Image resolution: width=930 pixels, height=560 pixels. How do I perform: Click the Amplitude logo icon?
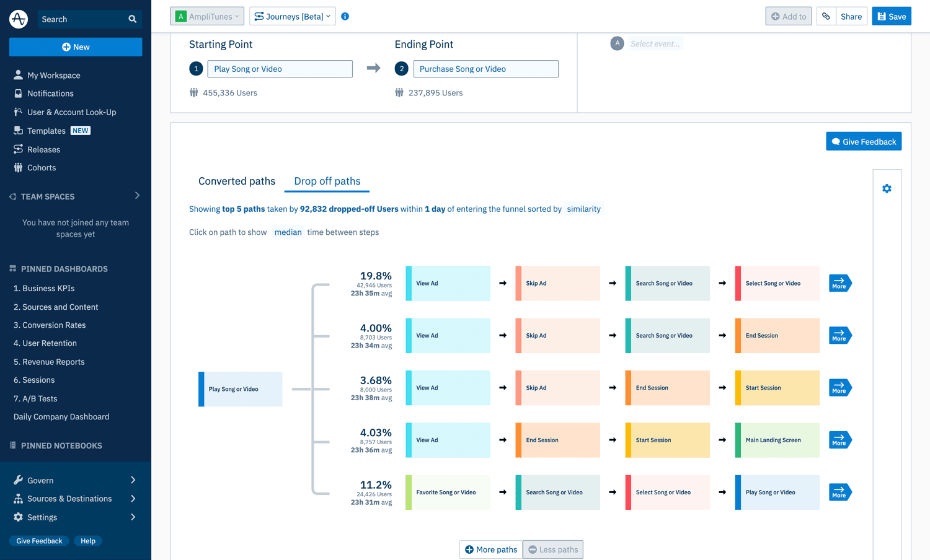[x=19, y=19]
